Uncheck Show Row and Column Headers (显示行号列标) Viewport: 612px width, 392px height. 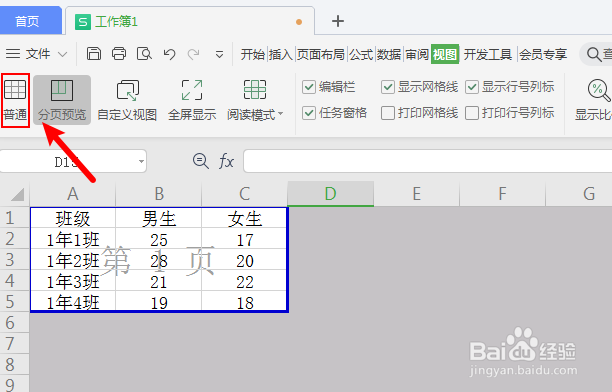pyautogui.click(x=471, y=87)
